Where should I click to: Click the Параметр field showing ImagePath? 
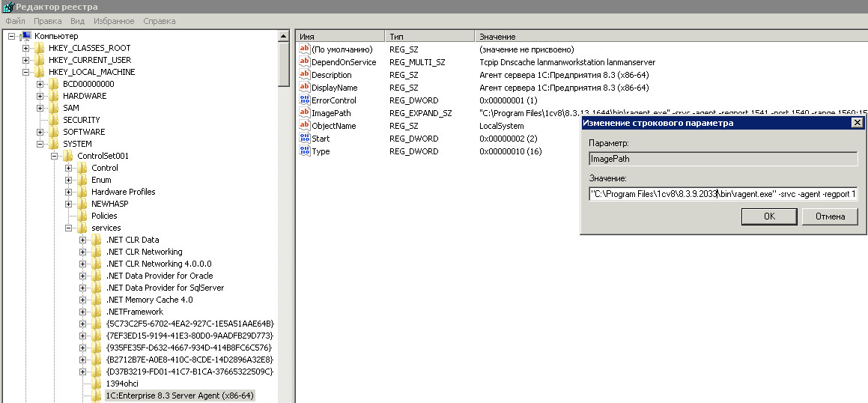coord(723,160)
